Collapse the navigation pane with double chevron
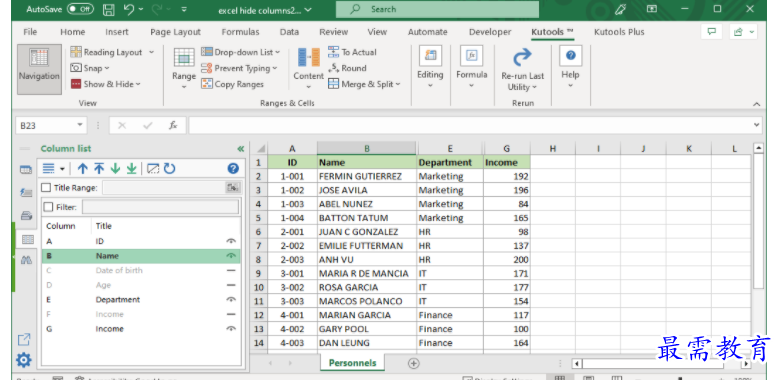779x380 pixels. point(241,149)
